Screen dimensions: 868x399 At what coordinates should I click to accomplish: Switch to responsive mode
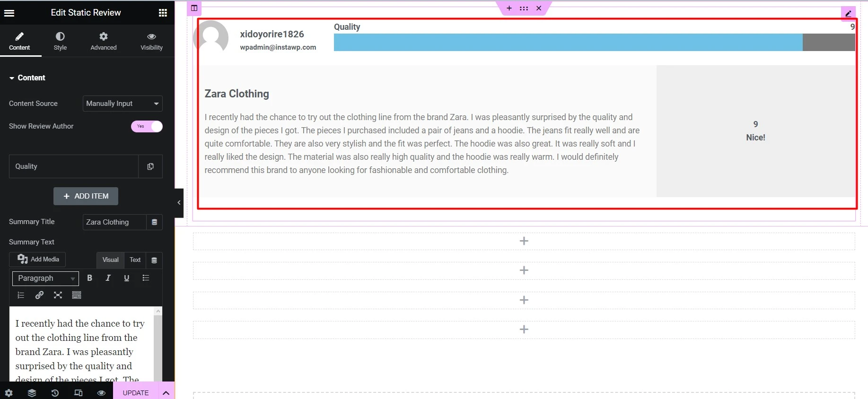79,393
